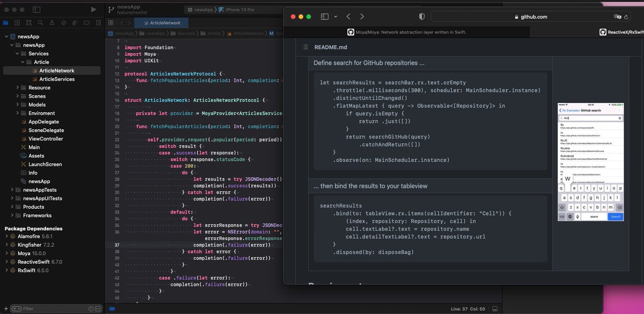Expand the Frameworks group
Image resolution: width=644 pixels, height=314 pixels.
11,215
